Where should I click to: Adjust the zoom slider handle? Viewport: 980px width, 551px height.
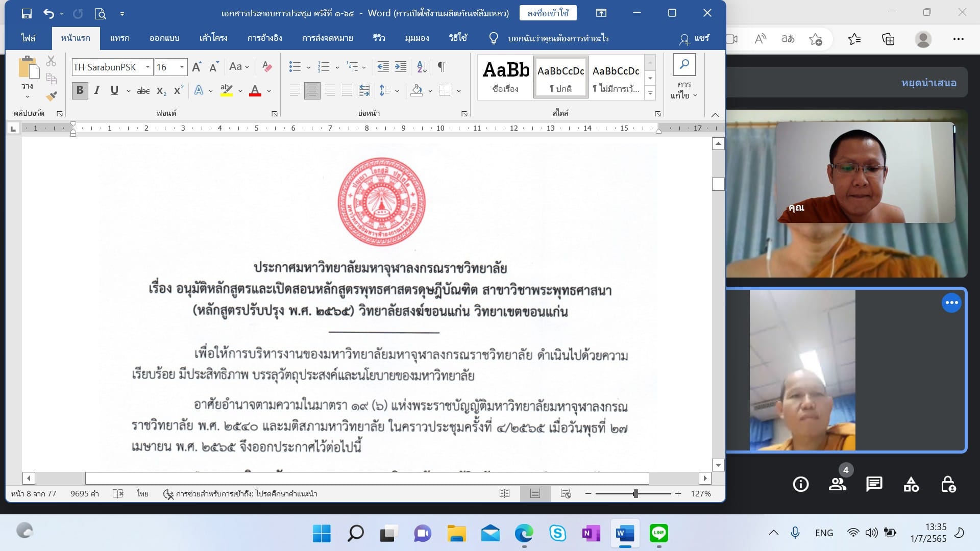coord(635,493)
